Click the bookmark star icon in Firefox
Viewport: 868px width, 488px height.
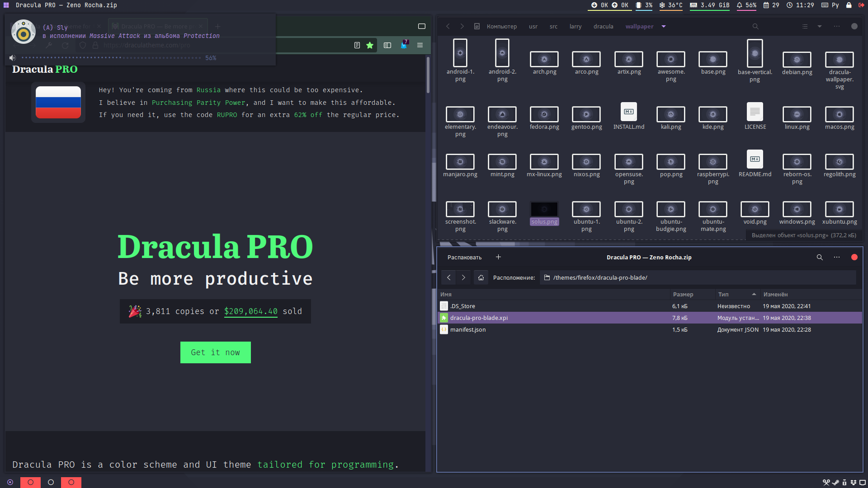[x=370, y=45]
